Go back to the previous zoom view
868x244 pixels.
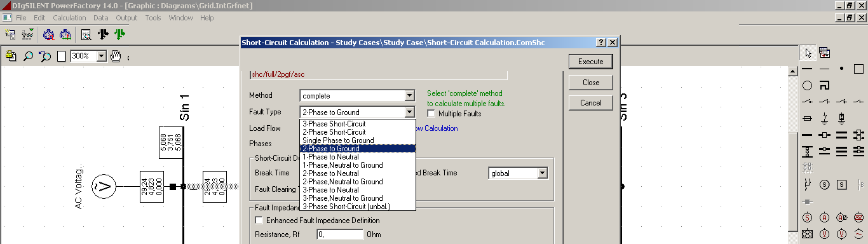pyautogui.click(x=44, y=56)
